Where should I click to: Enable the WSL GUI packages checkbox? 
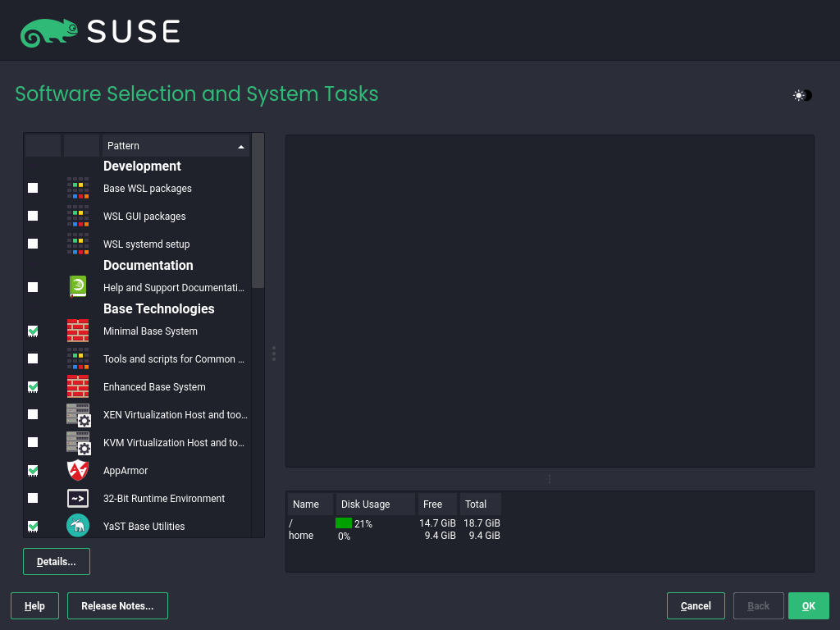pos(33,217)
